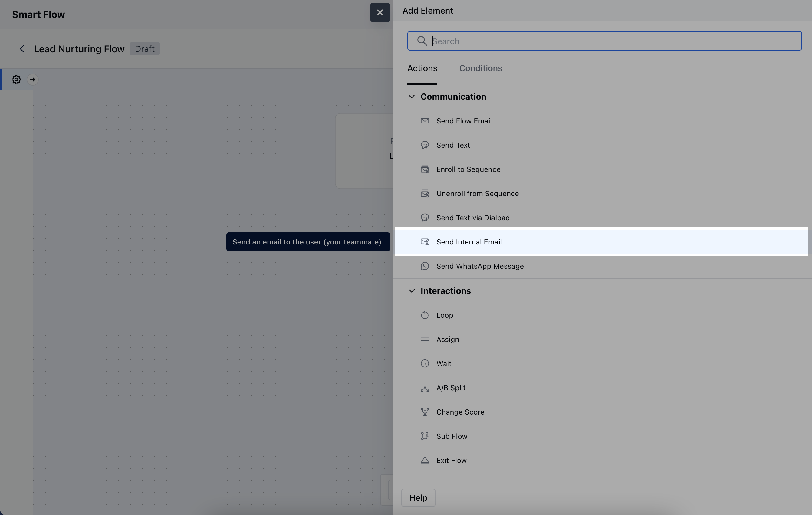The width and height of the screenshot is (812, 515).
Task: Switch to the Conditions tab
Action: tap(480, 68)
